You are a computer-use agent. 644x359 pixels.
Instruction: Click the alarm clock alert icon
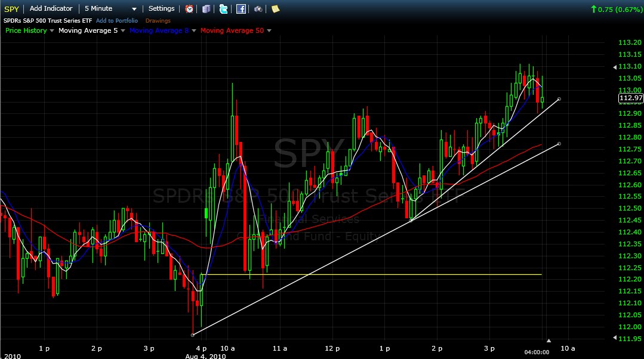tap(189, 8)
